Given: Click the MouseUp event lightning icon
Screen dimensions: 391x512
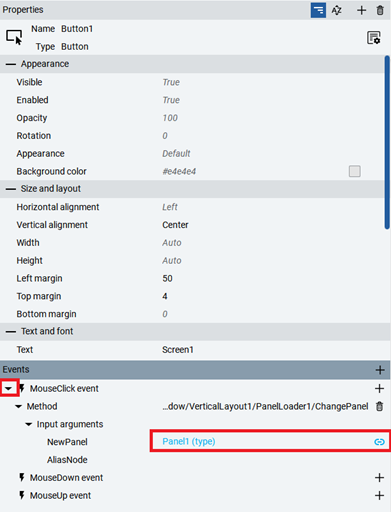Looking at the screenshot, I should pyautogui.click(x=22, y=495).
